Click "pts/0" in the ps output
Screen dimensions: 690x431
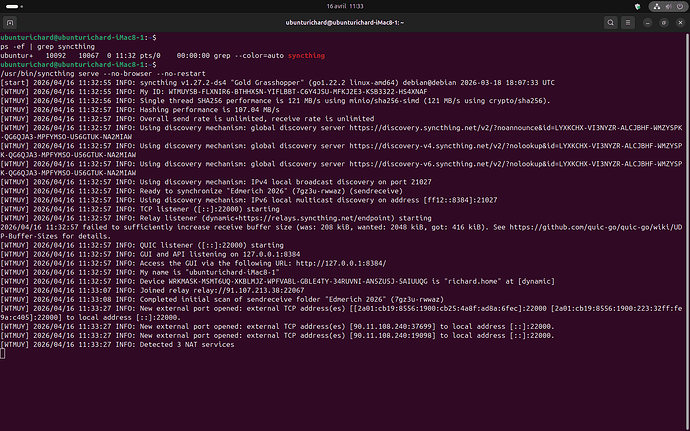click(150, 55)
